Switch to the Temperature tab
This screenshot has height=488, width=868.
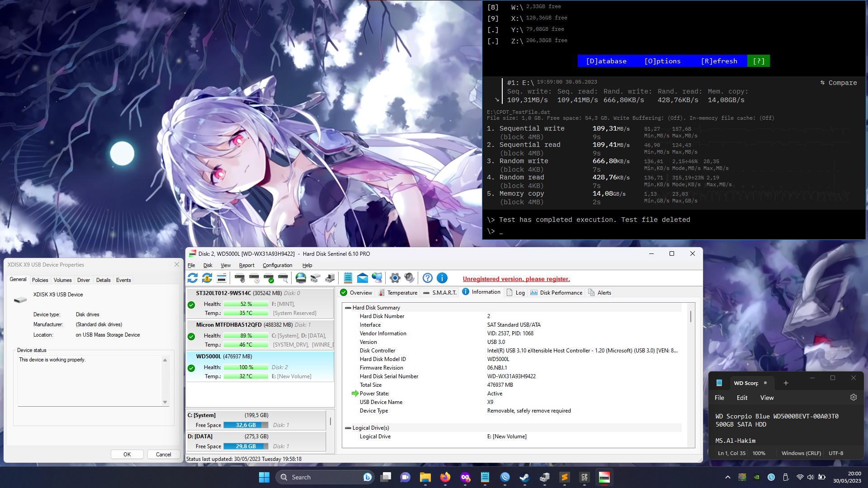(398, 293)
